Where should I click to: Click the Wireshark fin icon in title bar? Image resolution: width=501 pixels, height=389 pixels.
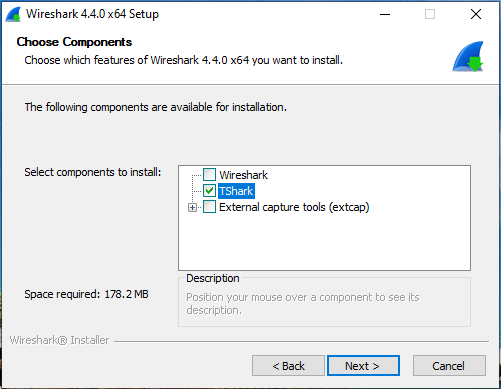coord(13,14)
